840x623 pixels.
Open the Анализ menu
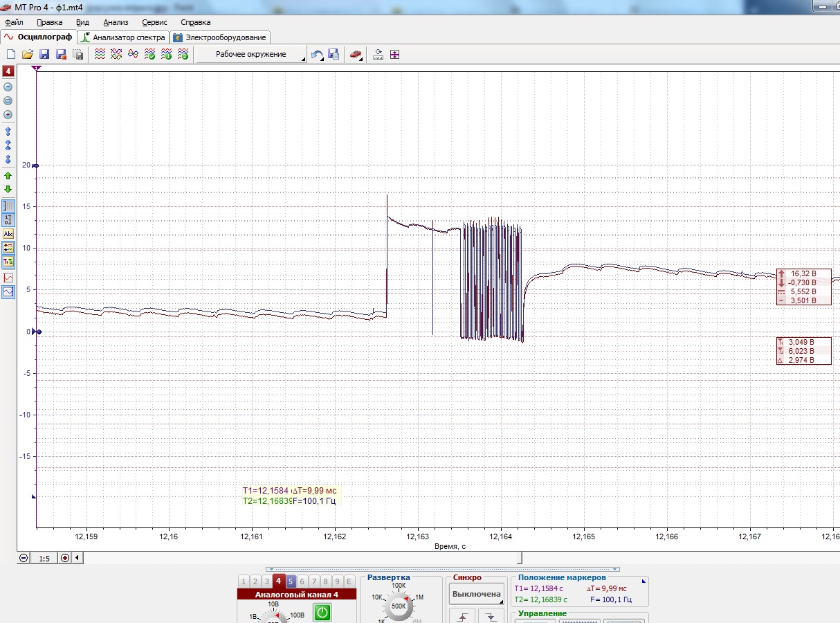116,22
